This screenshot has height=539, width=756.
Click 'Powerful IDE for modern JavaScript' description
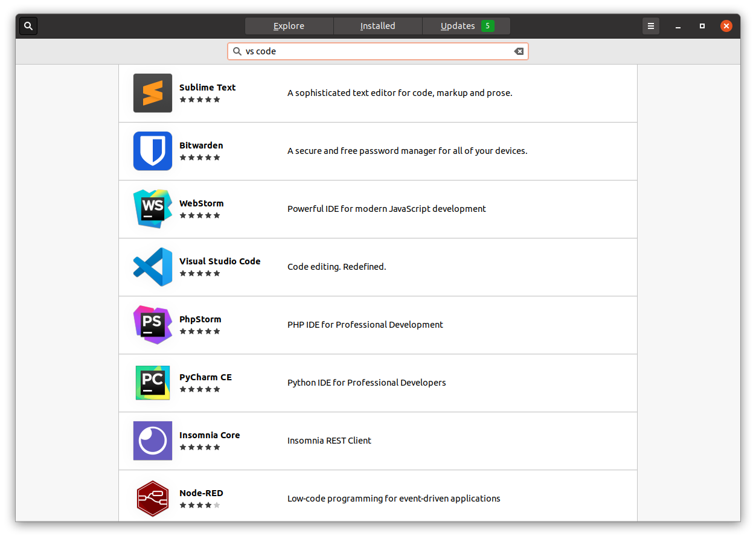point(386,209)
